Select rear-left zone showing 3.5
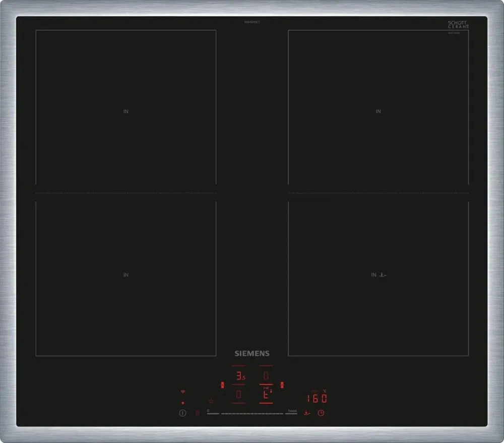Viewport: 504px width, 443px height. pyautogui.click(x=239, y=376)
